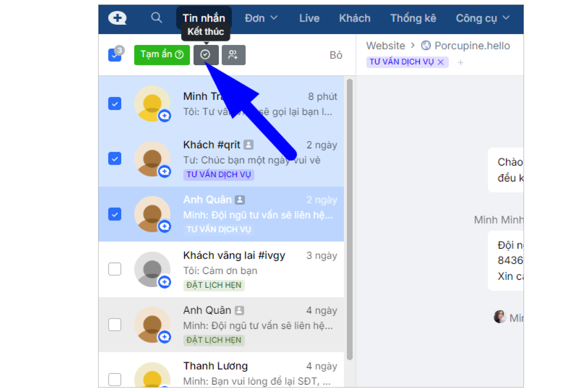The height and width of the screenshot is (392, 584).
Task: Click the assign agent people icon
Action: (x=233, y=55)
